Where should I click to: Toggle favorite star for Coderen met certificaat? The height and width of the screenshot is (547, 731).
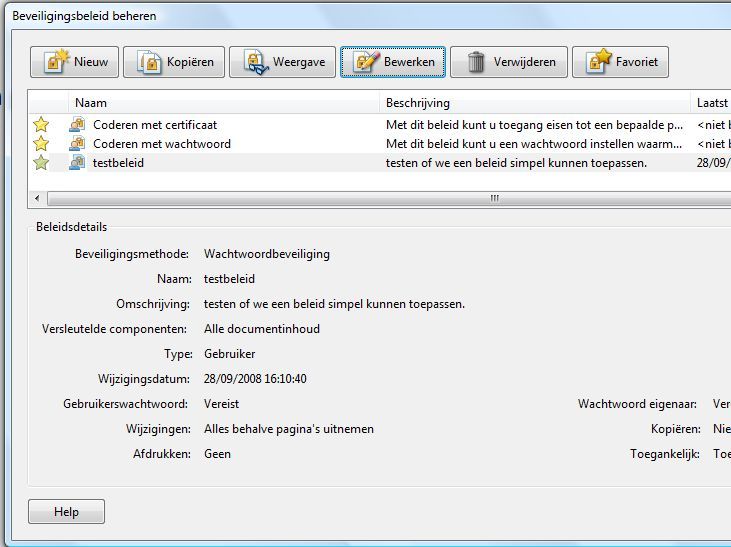tap(41, 125)
